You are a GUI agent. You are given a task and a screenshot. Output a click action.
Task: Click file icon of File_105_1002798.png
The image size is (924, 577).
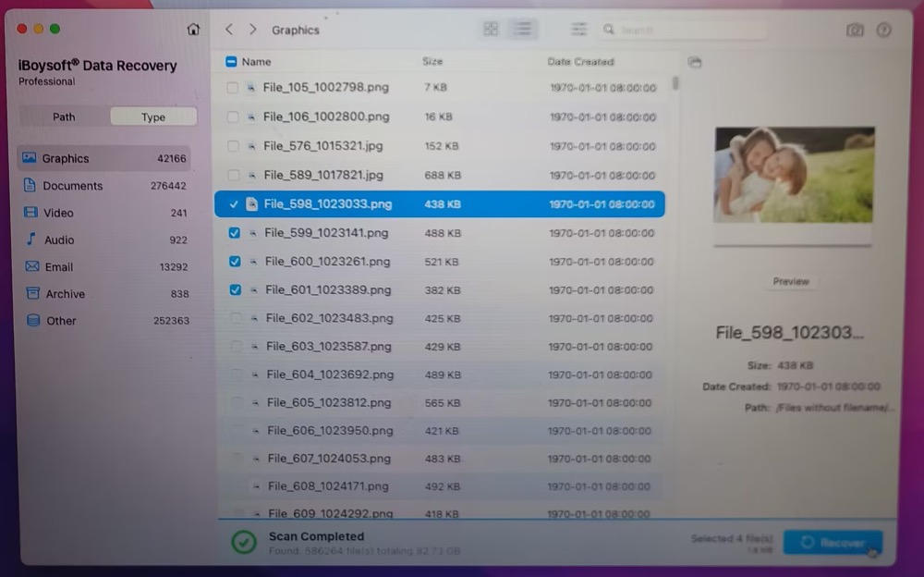click(x=251, y=87)
